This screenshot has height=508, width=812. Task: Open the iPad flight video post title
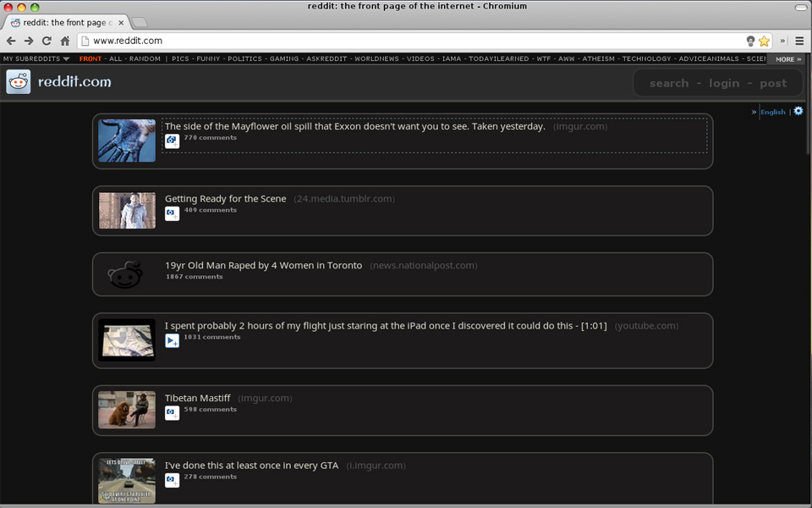tap(386, 326)
